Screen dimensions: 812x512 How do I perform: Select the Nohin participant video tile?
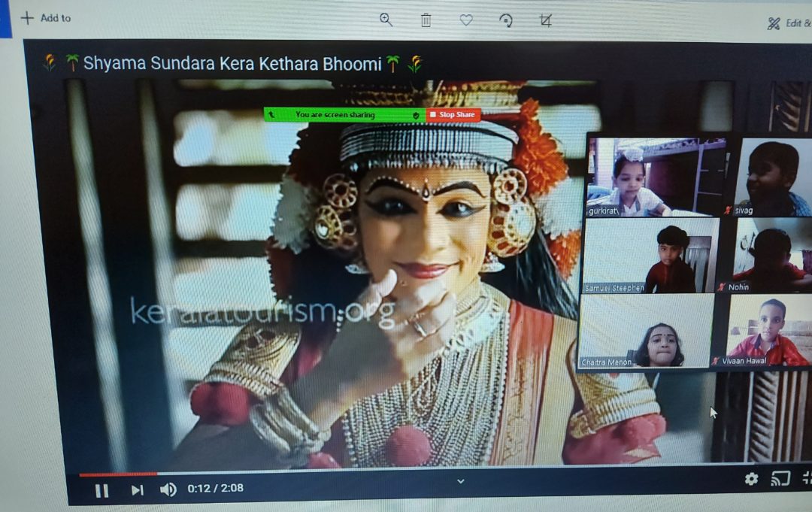770,255
